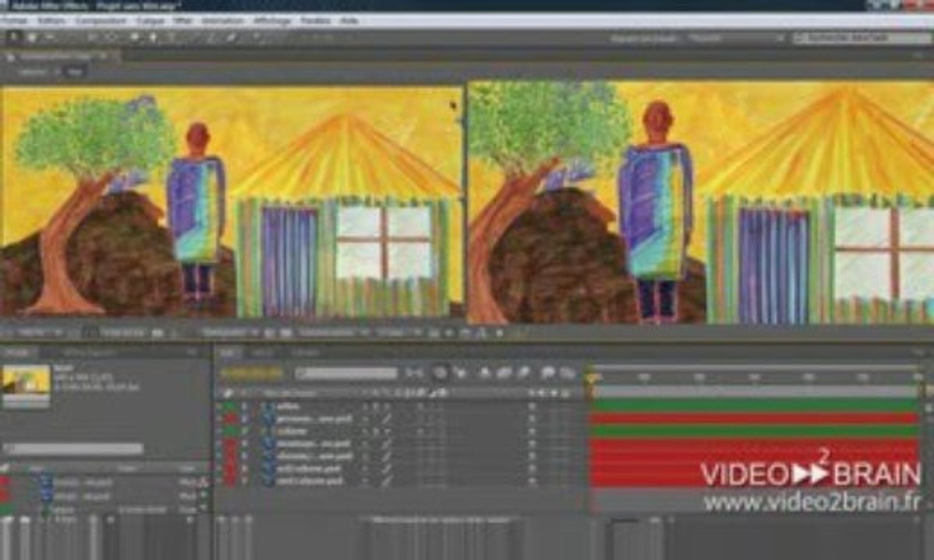Sort project items by Type column

click(188, 468)
